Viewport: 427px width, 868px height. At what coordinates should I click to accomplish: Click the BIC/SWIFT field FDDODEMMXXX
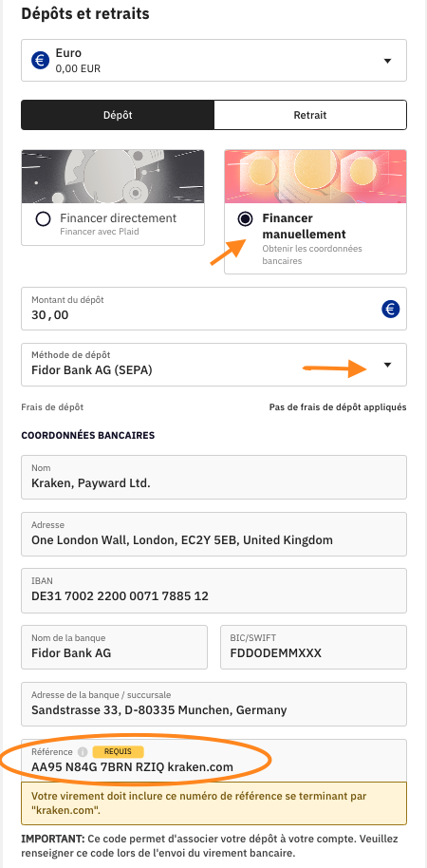click(x=314, y=647)
